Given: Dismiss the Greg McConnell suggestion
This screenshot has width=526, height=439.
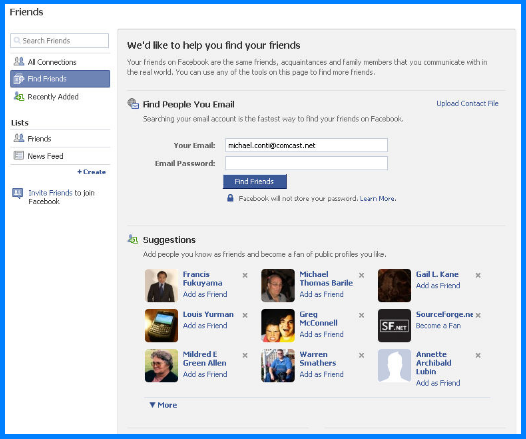Looking at the screenshot, I should coord(362,315).
